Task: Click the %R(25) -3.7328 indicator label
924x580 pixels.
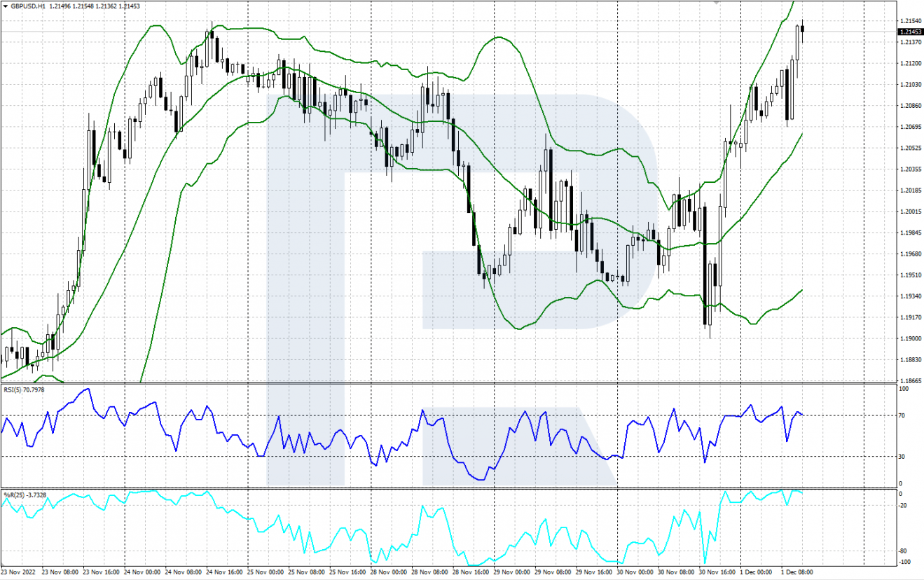Action: [25, 495]
